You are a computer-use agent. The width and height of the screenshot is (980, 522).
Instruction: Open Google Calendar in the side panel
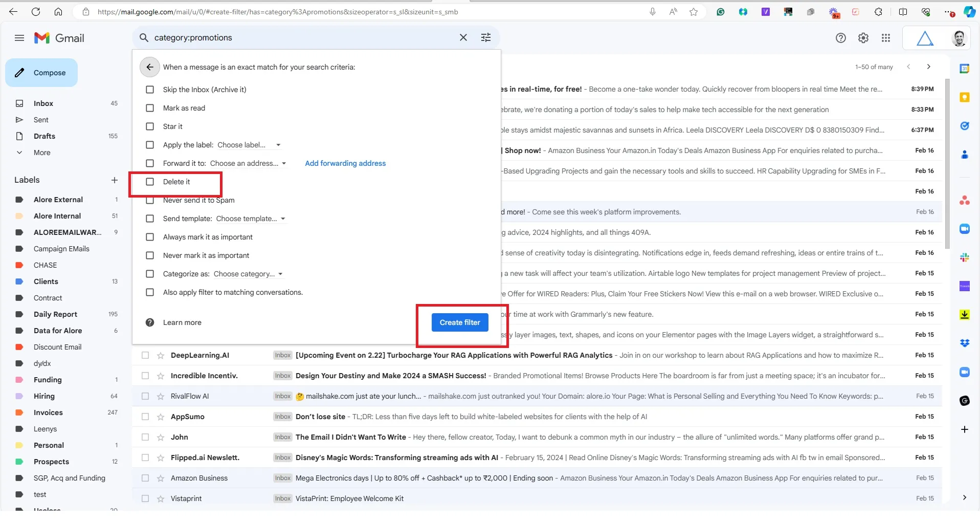(x=965, y=69)
